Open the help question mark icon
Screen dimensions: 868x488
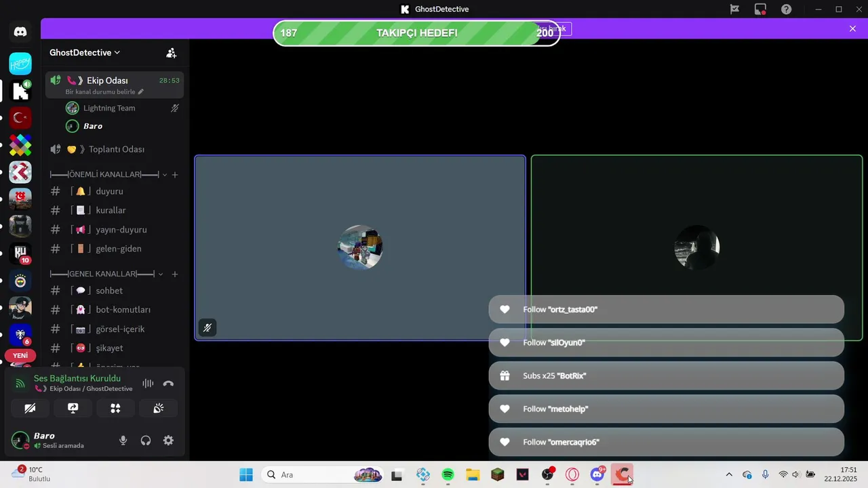tap(786, 9)
